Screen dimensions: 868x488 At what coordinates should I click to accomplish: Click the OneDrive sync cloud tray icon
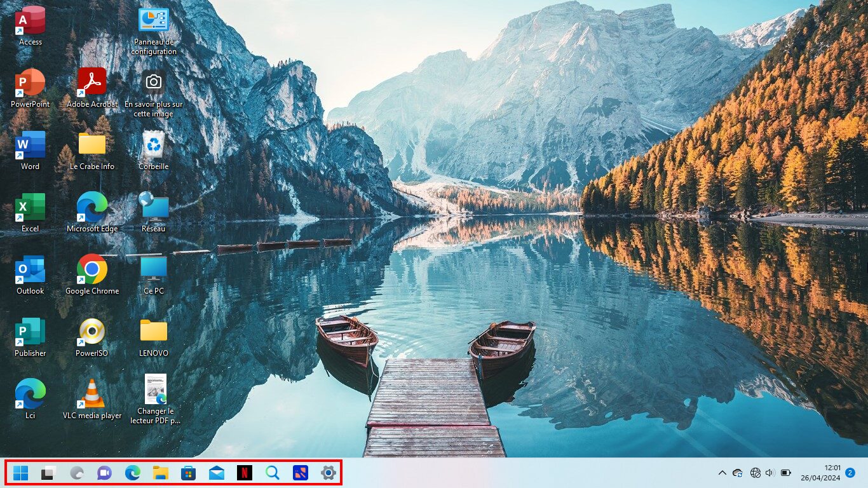738,473
